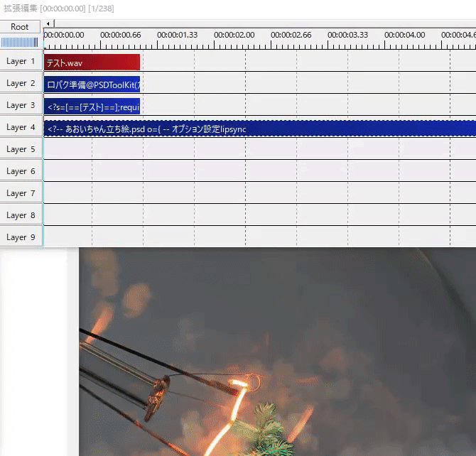
Task: Click the scroll left arrow on timeline
Action: 48,23
